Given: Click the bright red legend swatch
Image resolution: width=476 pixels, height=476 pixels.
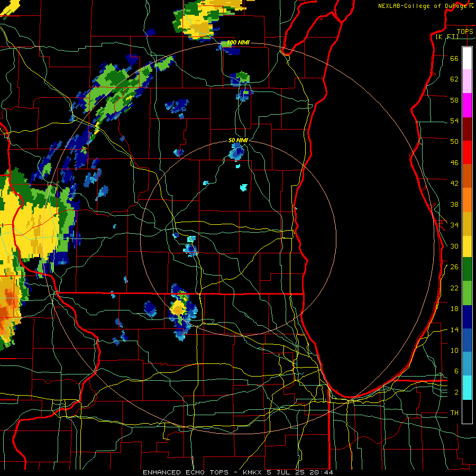Looking at the screenshot, I should click(x=467, y=152).
